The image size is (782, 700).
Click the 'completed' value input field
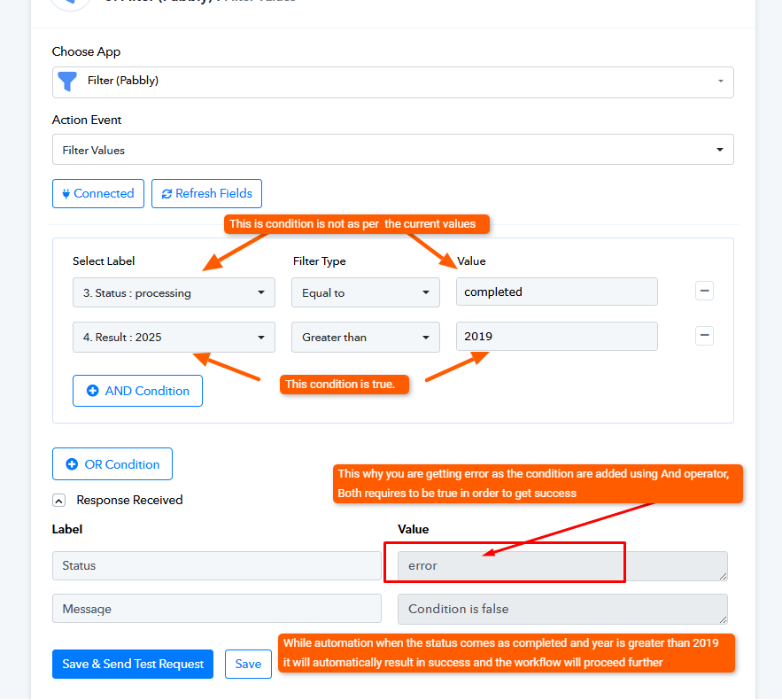pyautogui.click(x=556, y=292)
